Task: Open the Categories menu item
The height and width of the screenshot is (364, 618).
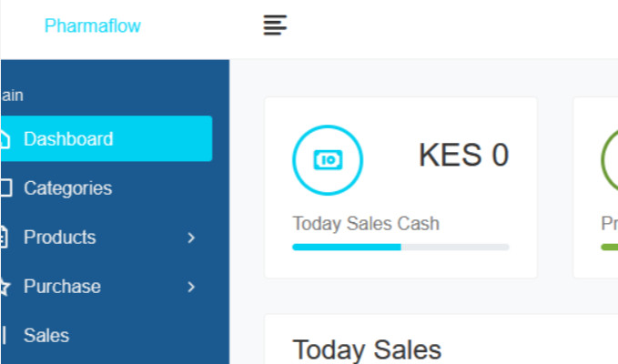Action: [67, 188]
